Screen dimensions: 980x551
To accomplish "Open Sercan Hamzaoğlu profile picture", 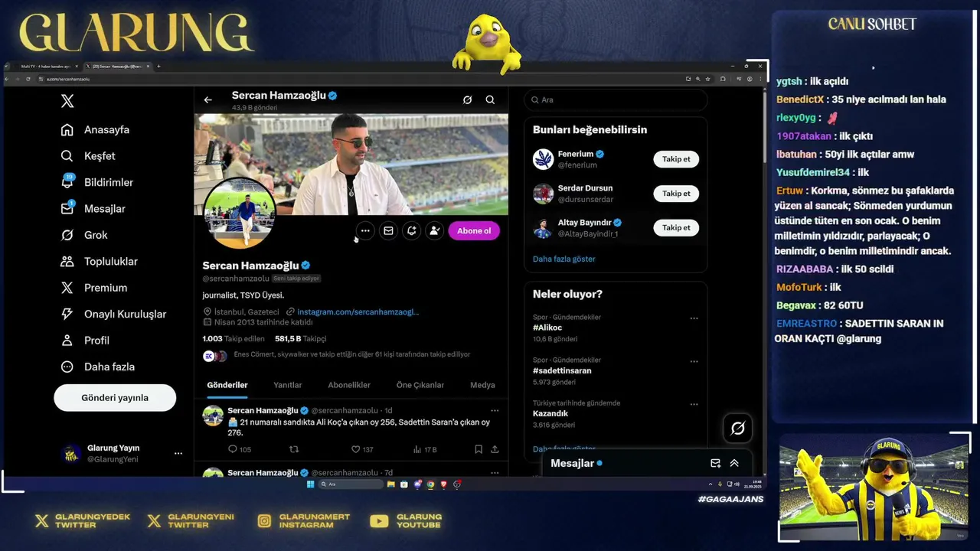I will (x=240, y=213).
